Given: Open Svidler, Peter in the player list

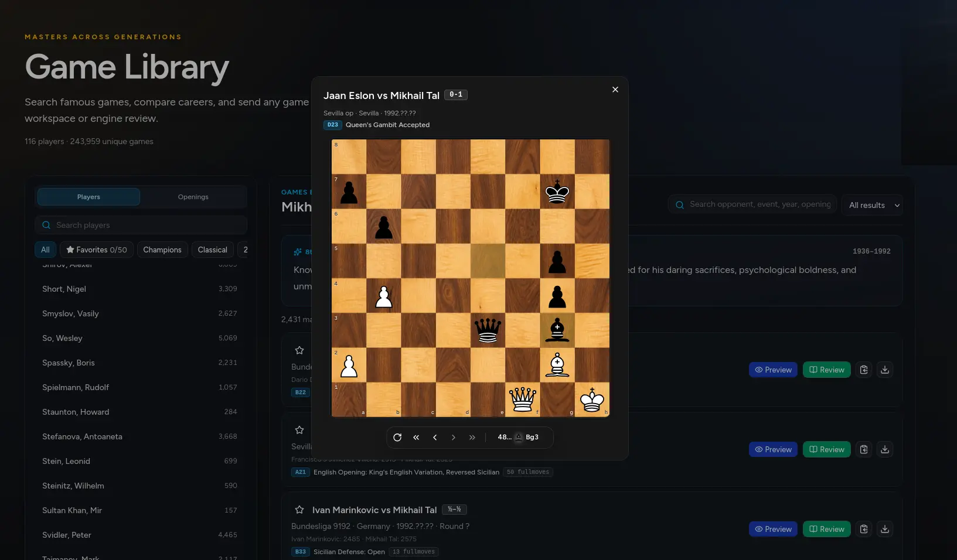Looking at the screenshot, I should (x=139, y=535).
